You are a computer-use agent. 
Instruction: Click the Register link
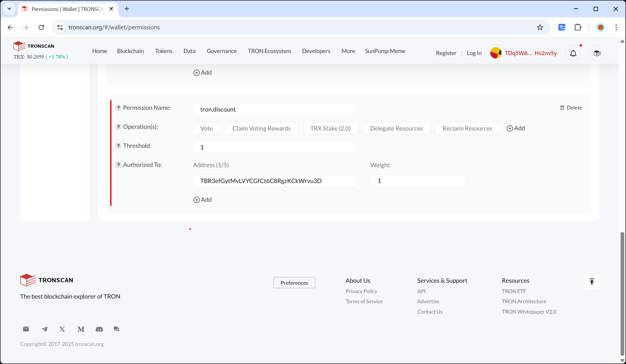[x=446, y=53]
